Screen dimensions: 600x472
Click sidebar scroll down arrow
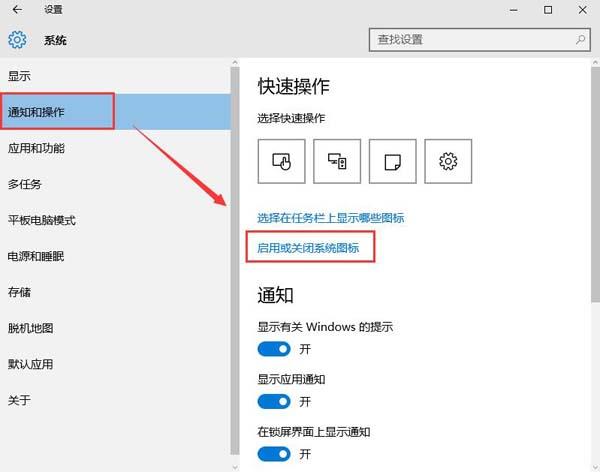point(235,467)
